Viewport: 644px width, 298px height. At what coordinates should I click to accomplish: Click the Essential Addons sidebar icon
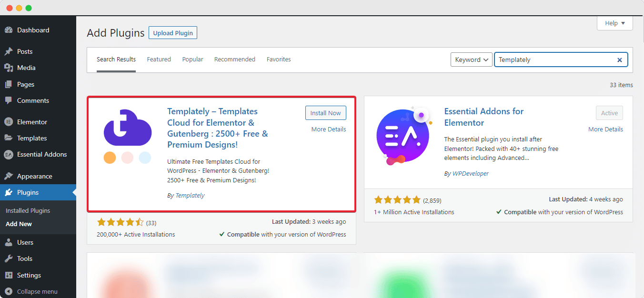click(9, 154)
